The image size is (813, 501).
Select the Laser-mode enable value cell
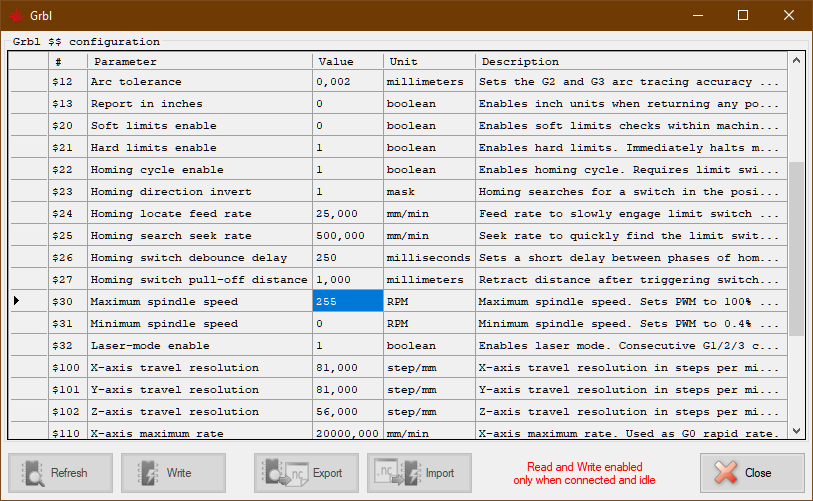(347, 345)
